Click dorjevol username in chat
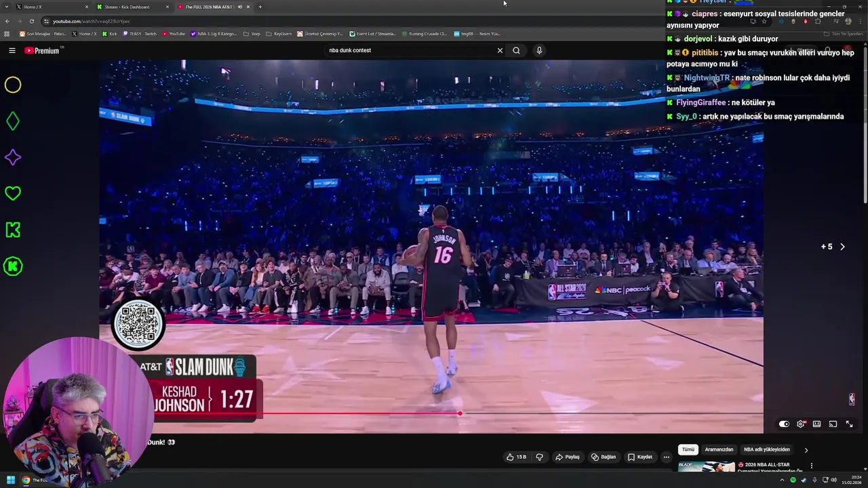 698,39
